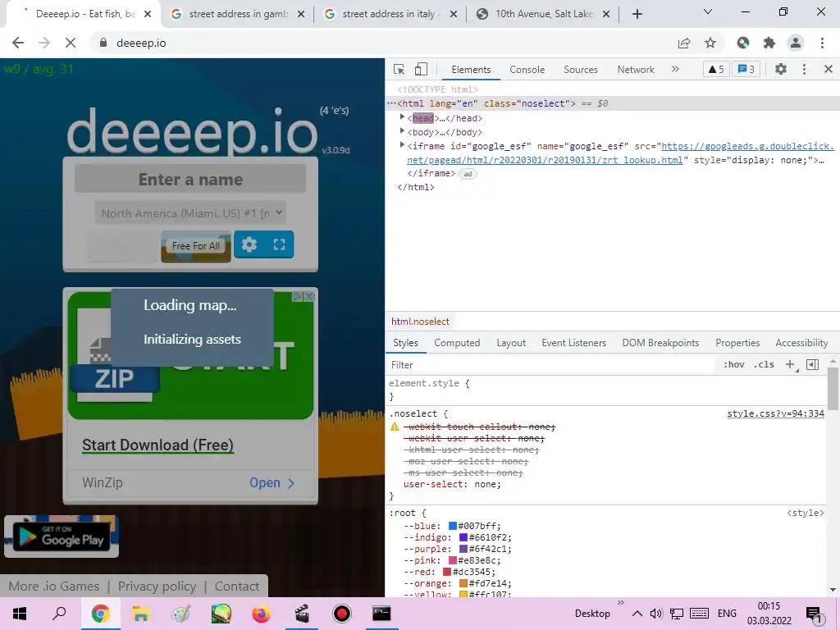Open DevTools three-dot customize menu
The height and width of the screenshot is (630, 840).
[x=804, y=69]
